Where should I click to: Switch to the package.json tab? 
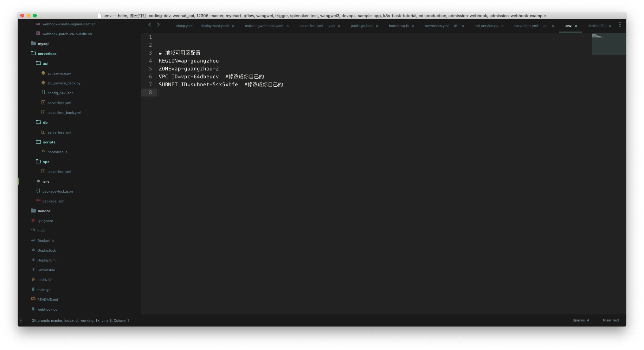point(361,26)
